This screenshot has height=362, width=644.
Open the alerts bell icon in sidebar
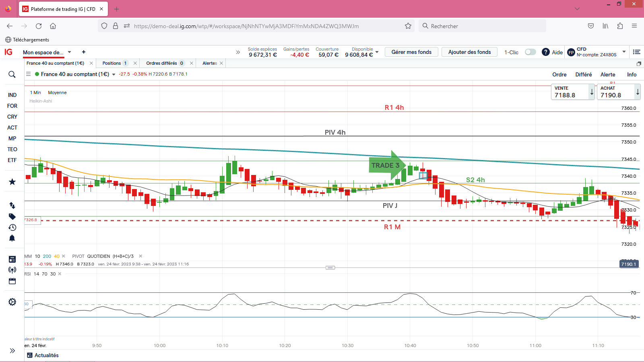(12, 238)
